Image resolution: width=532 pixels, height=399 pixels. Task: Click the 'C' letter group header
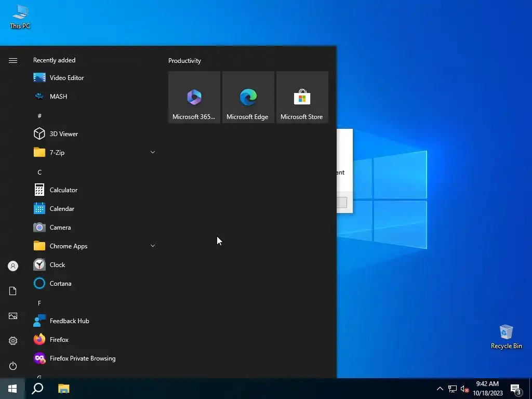tap(39, 172)
